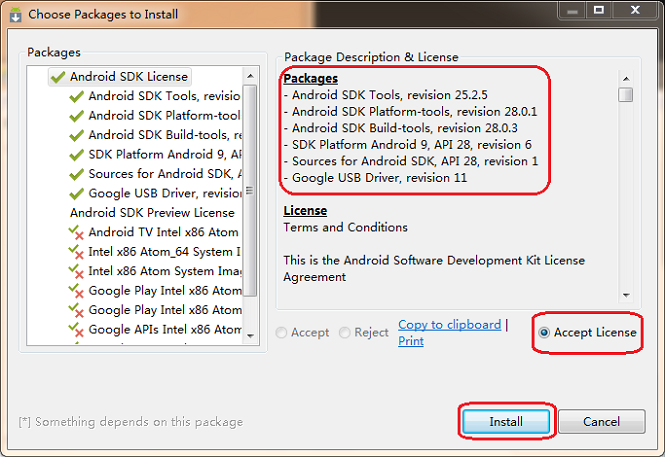Click 'Android SDK Tools, revision 25.2.5' line
665x457 pixels.
pyautogui.click(x=386, y=95)
